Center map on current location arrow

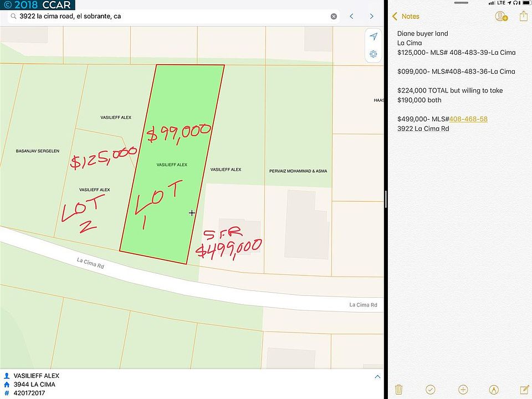pyautogui.click(x=374, y=37)
